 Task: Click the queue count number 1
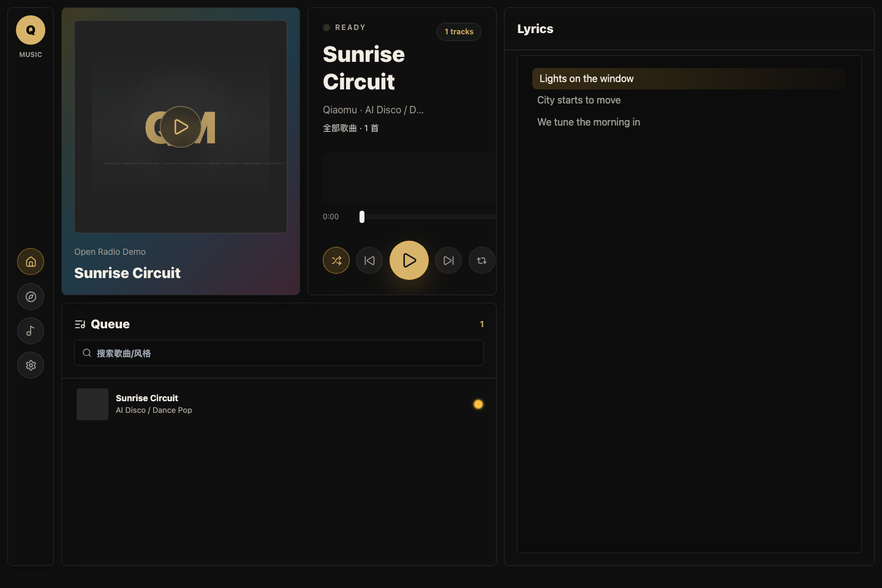[482, 324]
